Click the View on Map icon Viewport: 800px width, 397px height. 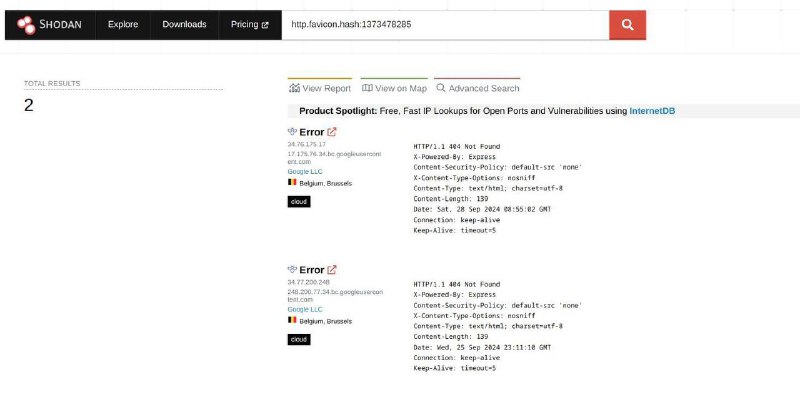coord(367,88)
